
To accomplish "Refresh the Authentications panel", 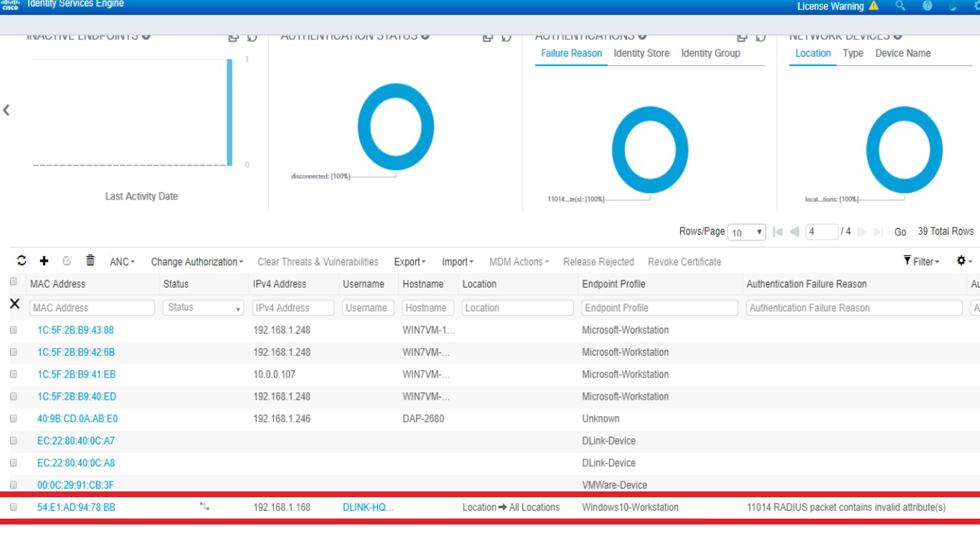I will pos(760,37).
